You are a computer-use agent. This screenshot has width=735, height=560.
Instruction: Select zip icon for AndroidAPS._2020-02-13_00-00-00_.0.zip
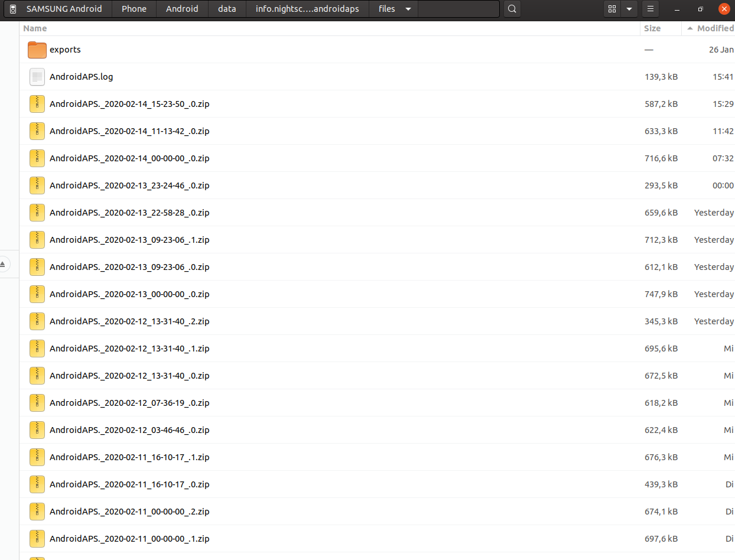coord(37,294)
